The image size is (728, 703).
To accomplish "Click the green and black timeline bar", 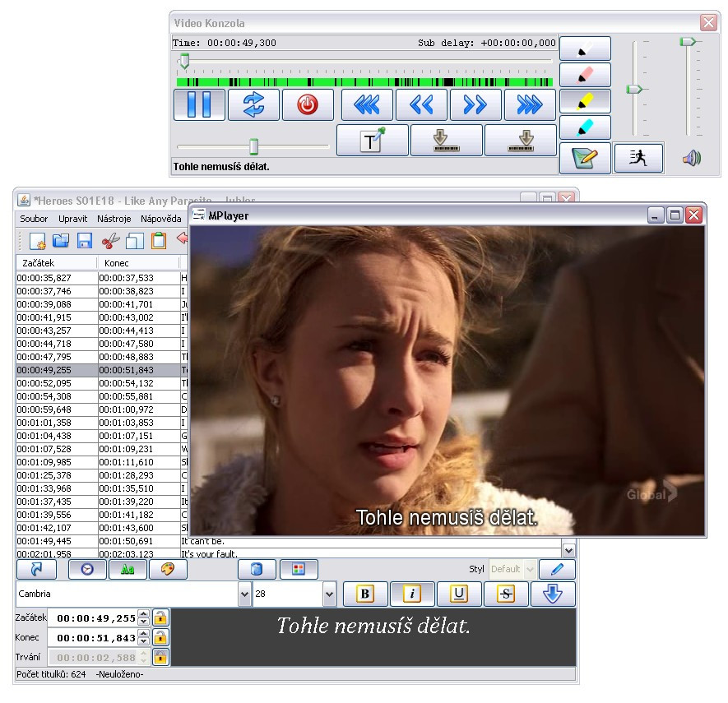I will coord(364,82).
